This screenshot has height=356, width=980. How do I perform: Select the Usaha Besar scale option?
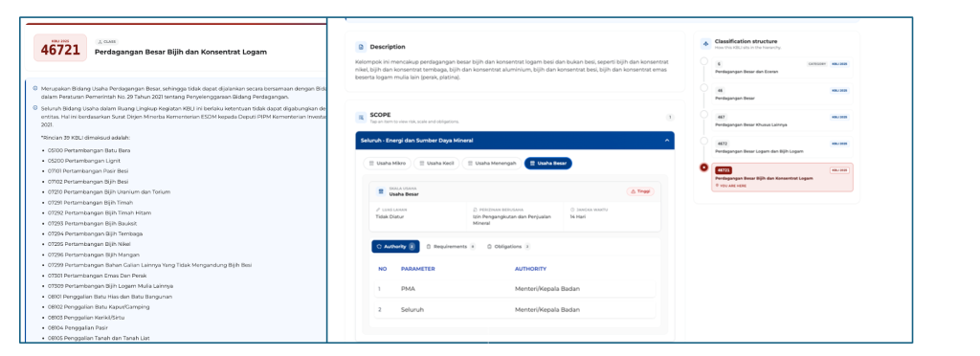pos(548,163)
